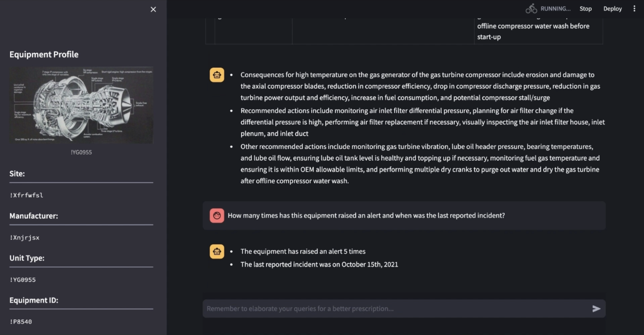Open the turbine engine diagram image

(81, 105)
